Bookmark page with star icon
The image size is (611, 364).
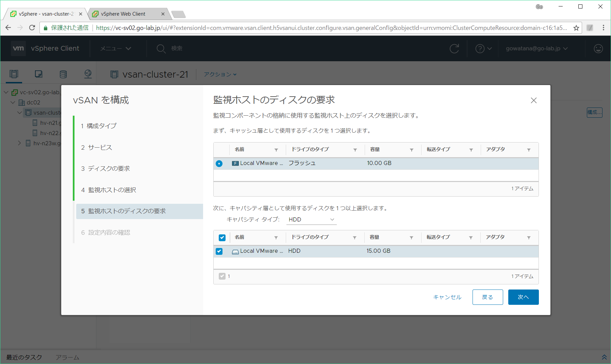(576, 28)
